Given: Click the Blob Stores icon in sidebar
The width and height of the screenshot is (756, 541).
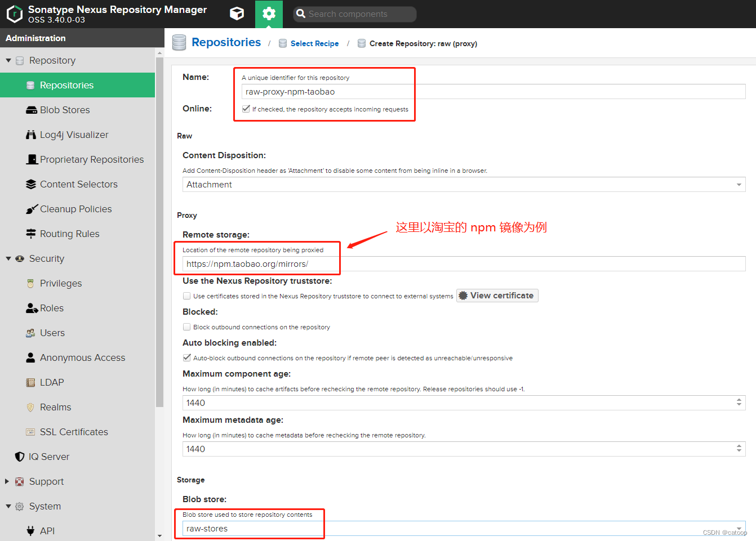Looking at the screenshot, I should pos(32,110).
